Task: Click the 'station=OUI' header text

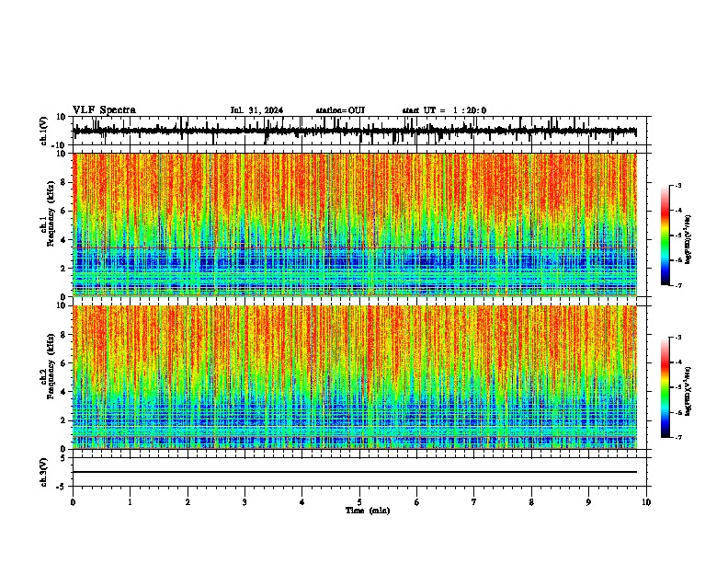Action: coord(340,110)
